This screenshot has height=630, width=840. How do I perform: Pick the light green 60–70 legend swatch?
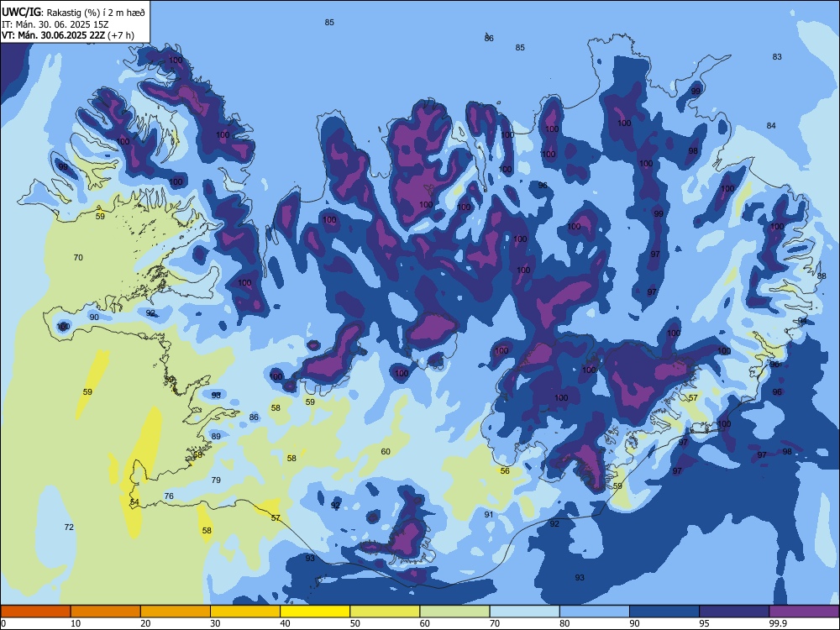[454, 612]
